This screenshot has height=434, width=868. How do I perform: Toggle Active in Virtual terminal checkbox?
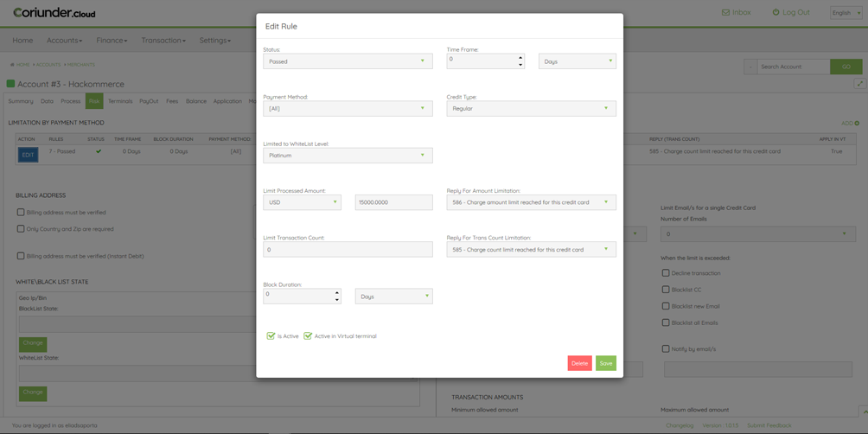[x=308, y=335]
